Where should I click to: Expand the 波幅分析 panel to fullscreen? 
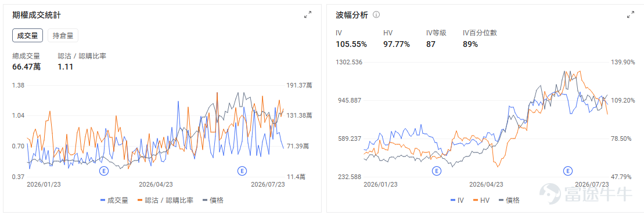(631, 15)
